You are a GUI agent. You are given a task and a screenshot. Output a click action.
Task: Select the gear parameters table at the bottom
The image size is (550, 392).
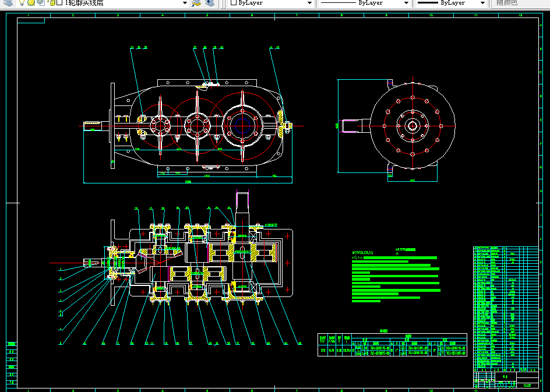(x=392, y=345)
